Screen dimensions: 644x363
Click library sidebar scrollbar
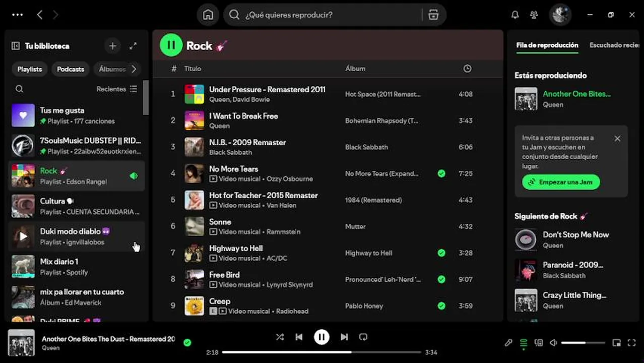click(x=146, y=98)
